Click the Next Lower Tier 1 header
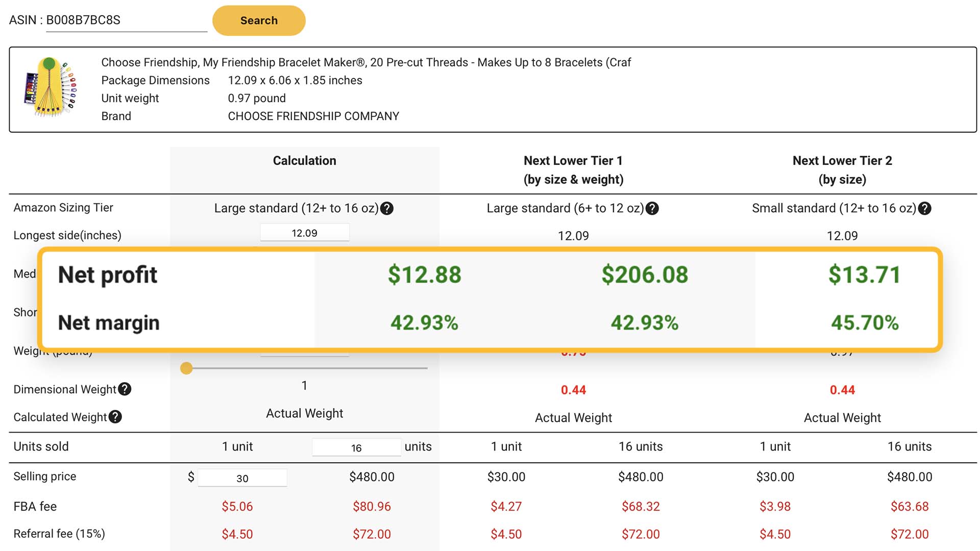The height and width of the screenshot is (551, 980). [573, 161]
